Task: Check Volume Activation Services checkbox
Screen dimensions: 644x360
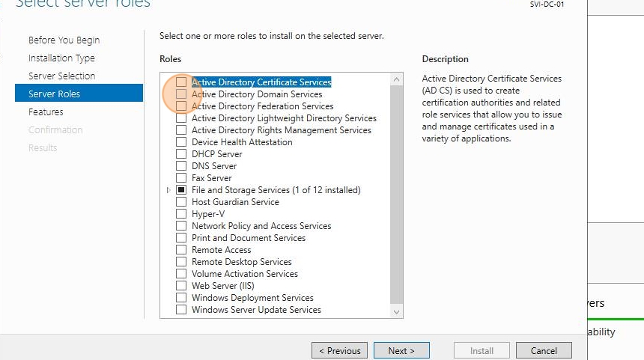Action: click(181, 273)
